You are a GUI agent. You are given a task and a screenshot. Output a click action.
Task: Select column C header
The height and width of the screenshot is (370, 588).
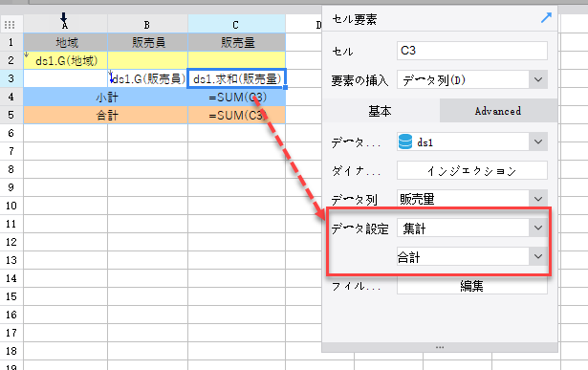[236, 24]
